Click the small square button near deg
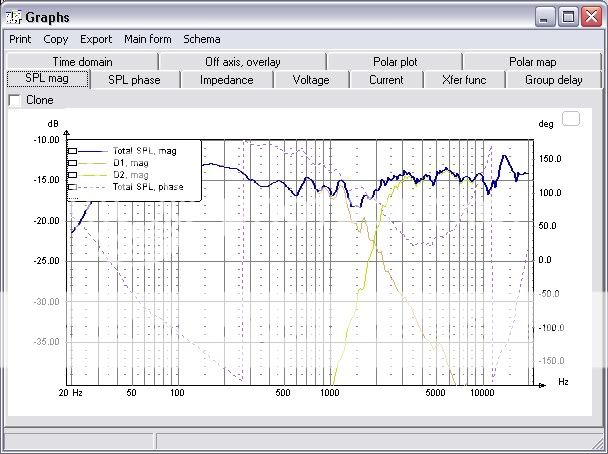 pyautogui.click(x=571, y=119)
